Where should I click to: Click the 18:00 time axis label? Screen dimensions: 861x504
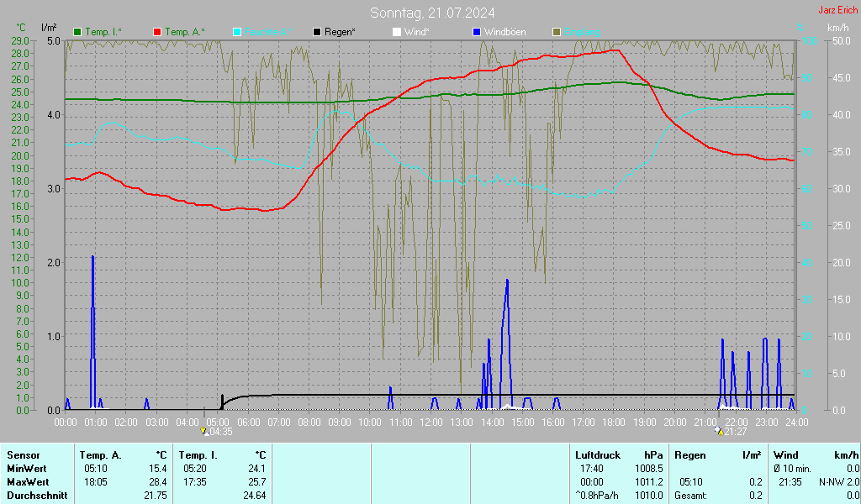tap(614, 421)
